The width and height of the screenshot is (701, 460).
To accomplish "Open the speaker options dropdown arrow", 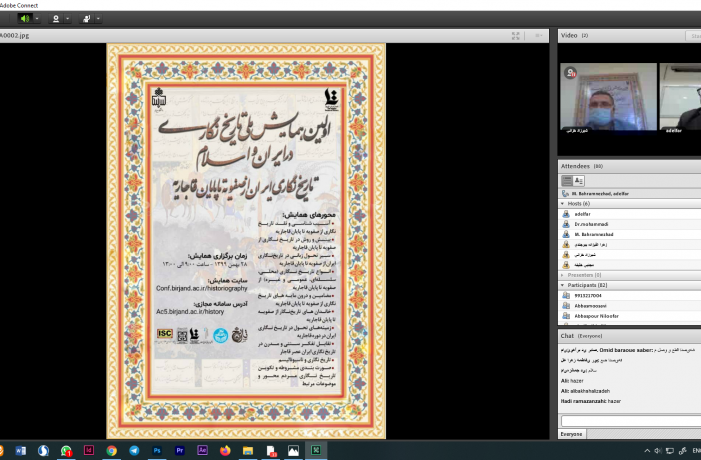I will pos(37,18).
